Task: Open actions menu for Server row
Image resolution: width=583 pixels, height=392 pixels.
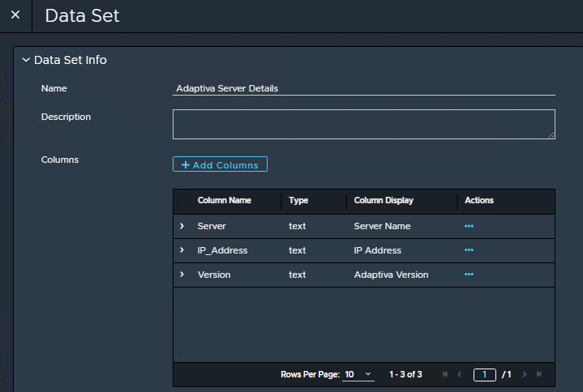Action: (469, 226)
